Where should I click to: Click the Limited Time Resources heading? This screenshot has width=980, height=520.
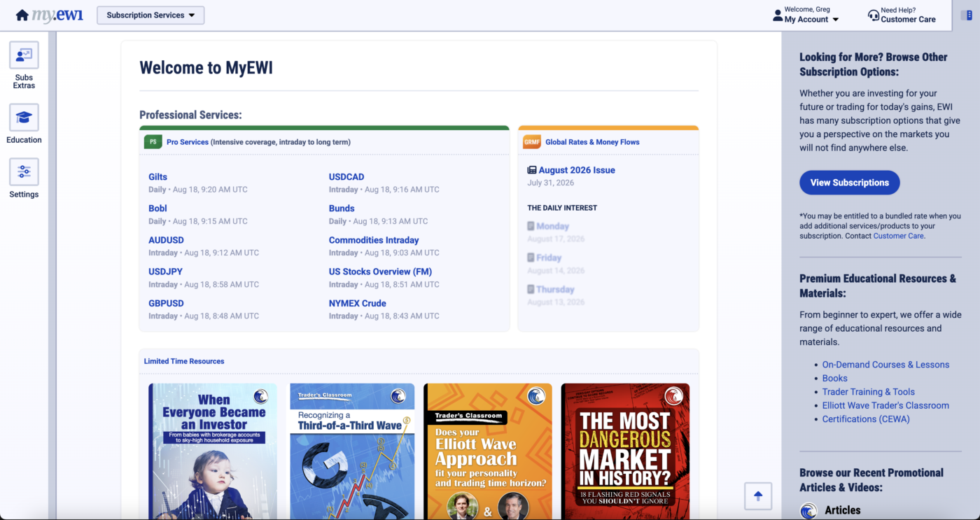click(x=184, y=361)
